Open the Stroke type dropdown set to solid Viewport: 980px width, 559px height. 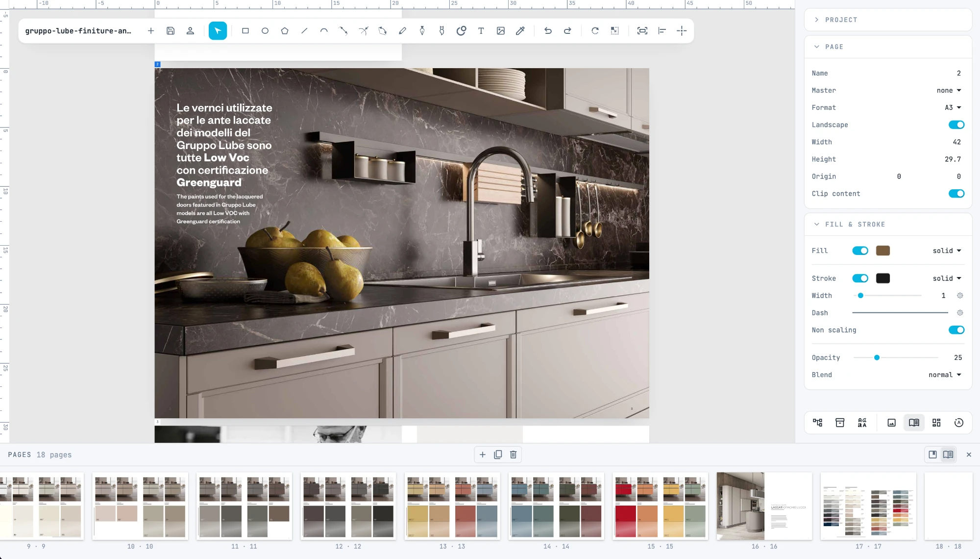point(947,279)
